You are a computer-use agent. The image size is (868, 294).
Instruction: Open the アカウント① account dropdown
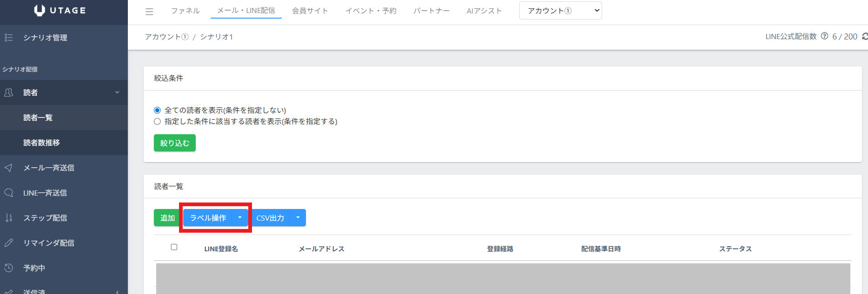tap(560, 11)
